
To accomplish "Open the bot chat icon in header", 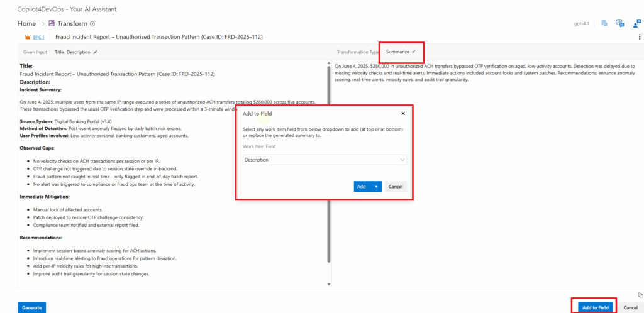I will click(620, 24).
